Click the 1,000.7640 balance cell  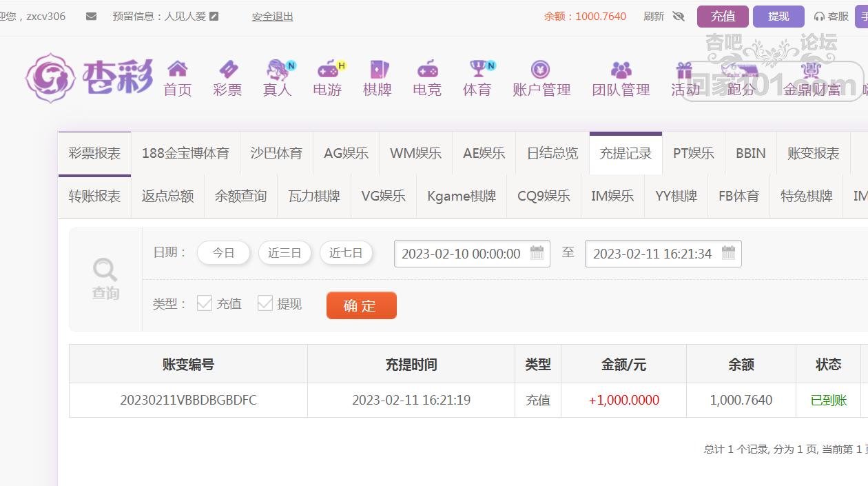coord(741,400)
